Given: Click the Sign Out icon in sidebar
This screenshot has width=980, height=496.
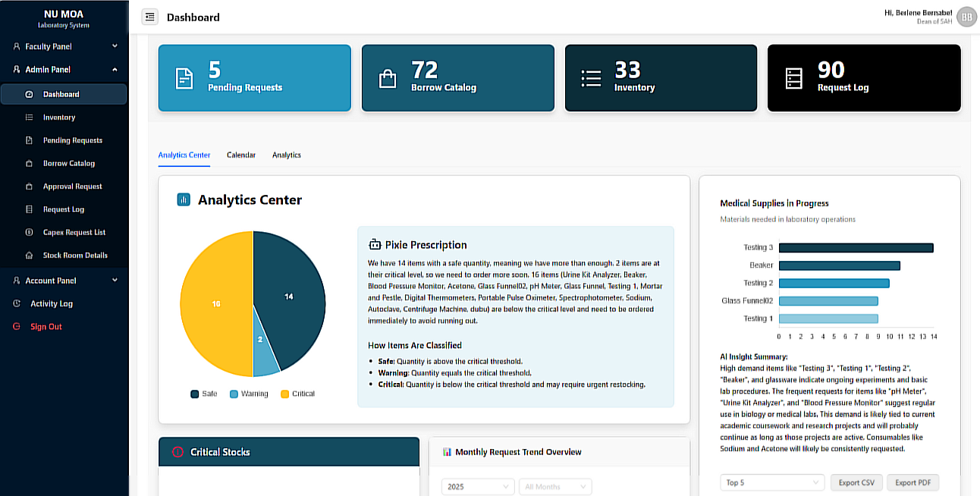Looking at the screenshot, I should 17,327.
